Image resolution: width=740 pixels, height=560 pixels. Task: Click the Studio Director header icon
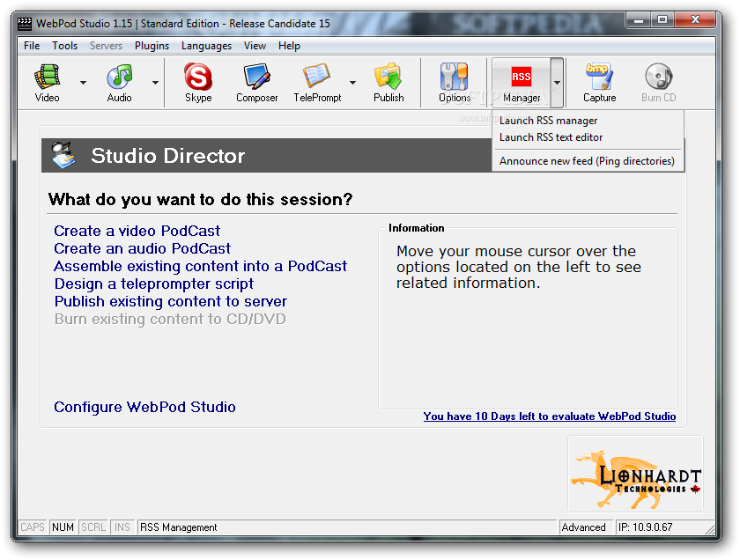(x=63, y=155)
